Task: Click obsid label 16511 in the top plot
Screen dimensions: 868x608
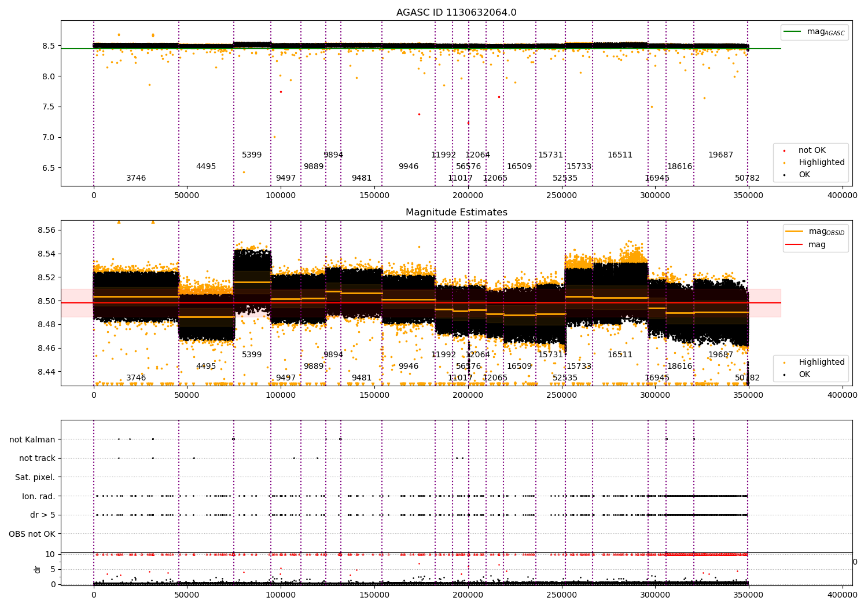Action: [620, 155]
